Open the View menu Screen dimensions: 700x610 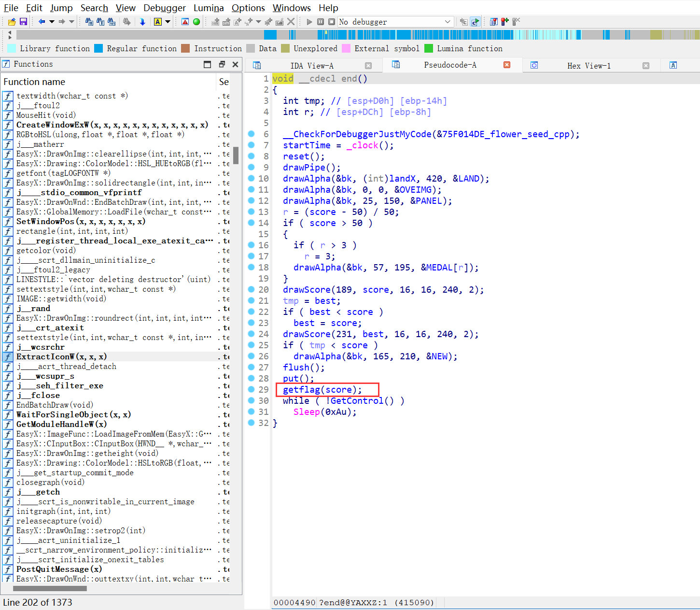126,8
